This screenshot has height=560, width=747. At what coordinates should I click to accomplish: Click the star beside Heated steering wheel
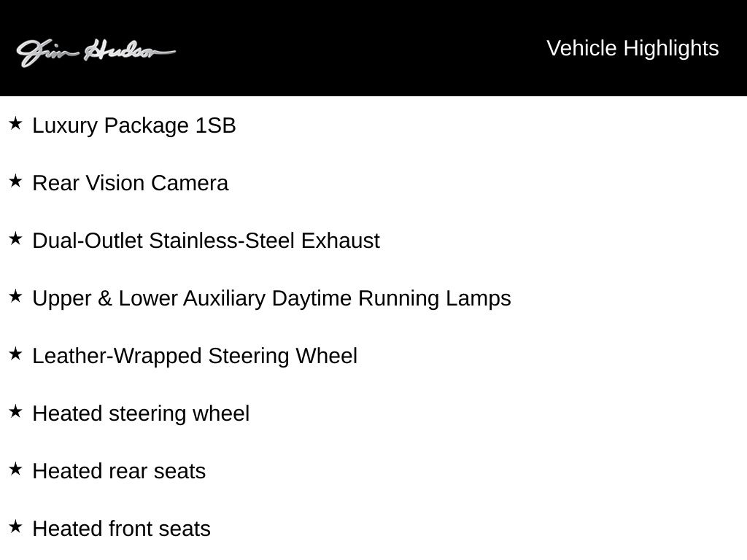click(15, 411)
